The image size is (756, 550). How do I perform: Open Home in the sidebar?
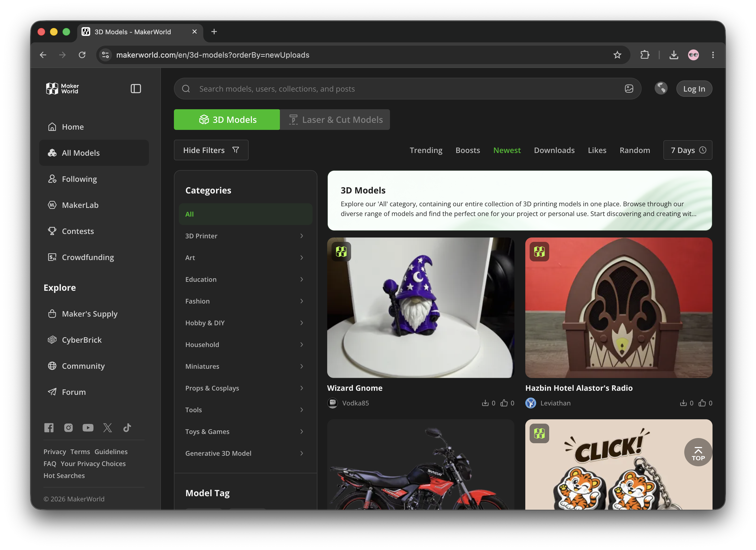tap(94, 127)
